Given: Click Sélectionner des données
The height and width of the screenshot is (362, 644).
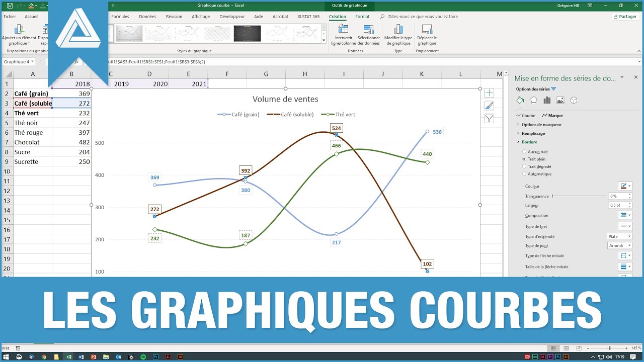Looking at the screenshot, I should click(x=369, y=35).
